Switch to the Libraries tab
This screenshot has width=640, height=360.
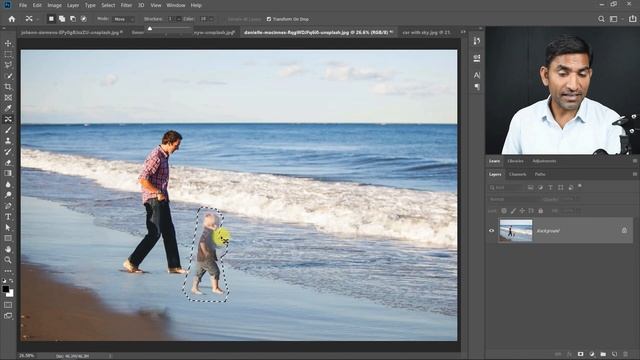point(515,161)
